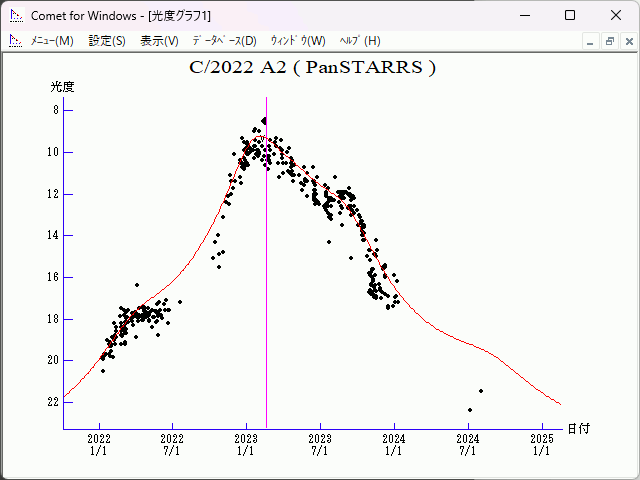Minimize the Comet for Windows application
The height and width of the screenshot is (480, 640).
[524, 16]
